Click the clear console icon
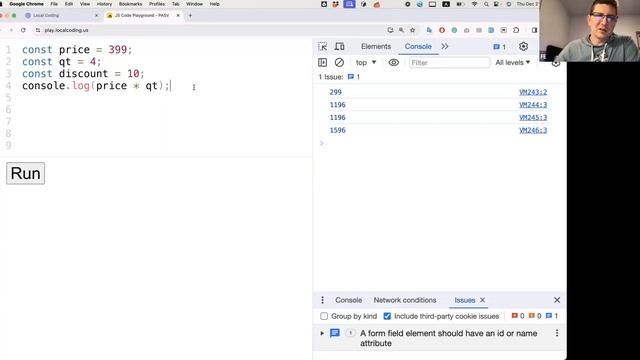 339,62
